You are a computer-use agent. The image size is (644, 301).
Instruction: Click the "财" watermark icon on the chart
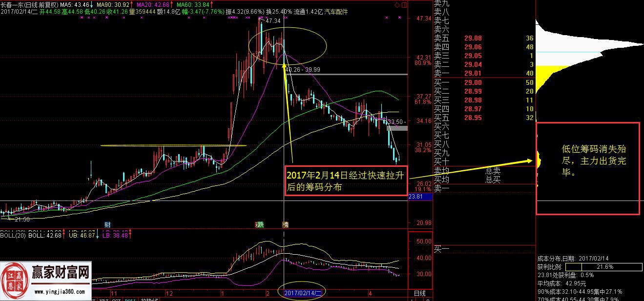coord(108,225)
